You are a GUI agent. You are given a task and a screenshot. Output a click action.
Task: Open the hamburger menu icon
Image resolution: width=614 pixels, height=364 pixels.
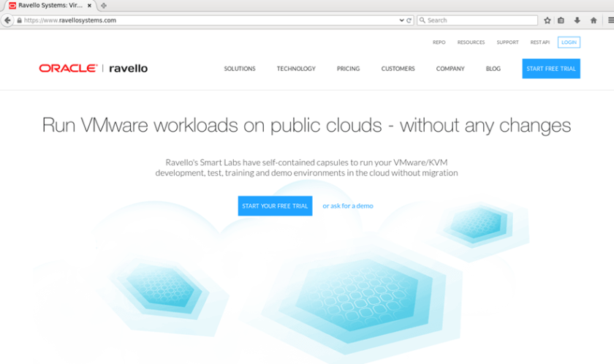607,20
